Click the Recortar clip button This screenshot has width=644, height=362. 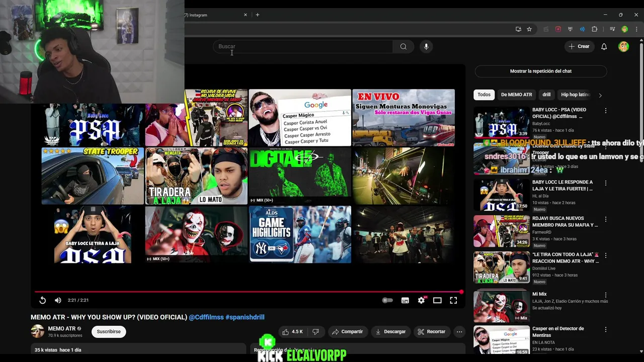pyautogui.click(x=432, y=332)
